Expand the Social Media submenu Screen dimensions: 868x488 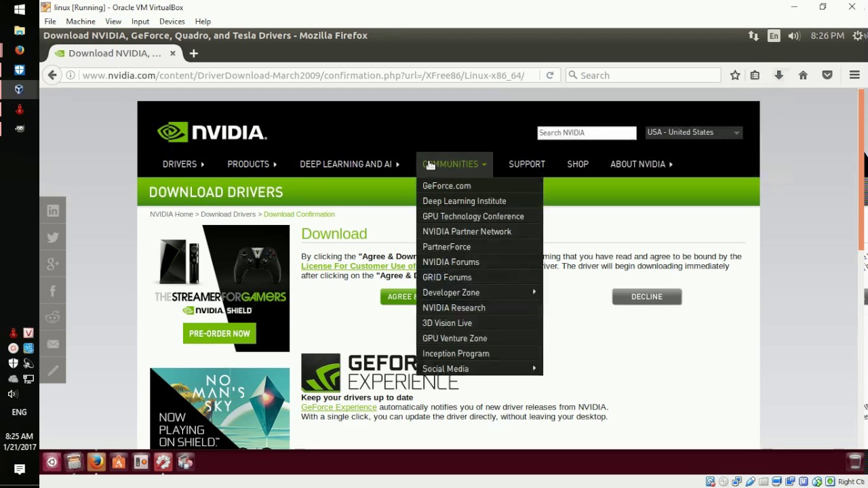pos(479,369)
